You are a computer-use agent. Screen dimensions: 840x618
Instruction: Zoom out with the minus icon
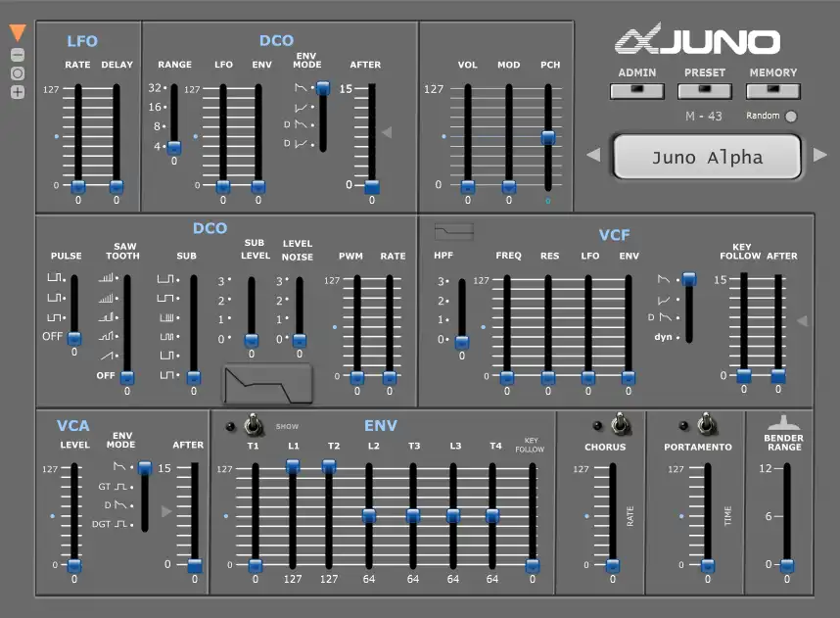point(18,55)
